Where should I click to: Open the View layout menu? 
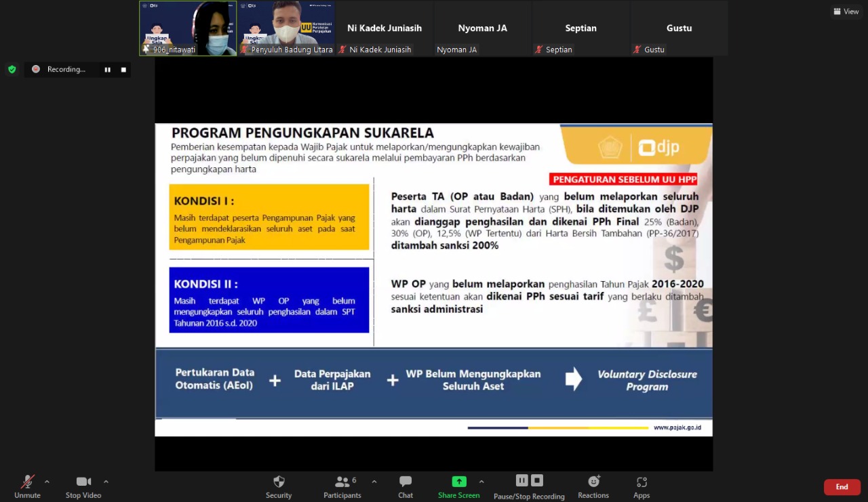coord(846,12)
